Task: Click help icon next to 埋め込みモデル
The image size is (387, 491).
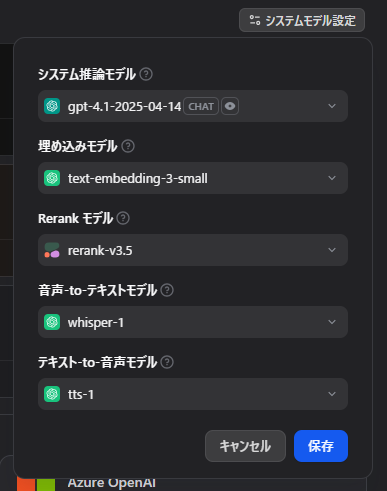Action: 128,146
